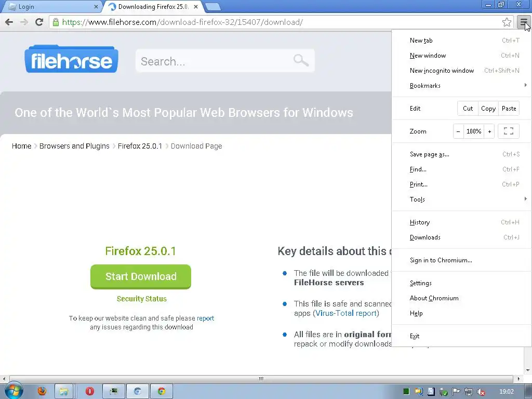
Task: Click the Security Status link
Action: (x=141, y=299)
